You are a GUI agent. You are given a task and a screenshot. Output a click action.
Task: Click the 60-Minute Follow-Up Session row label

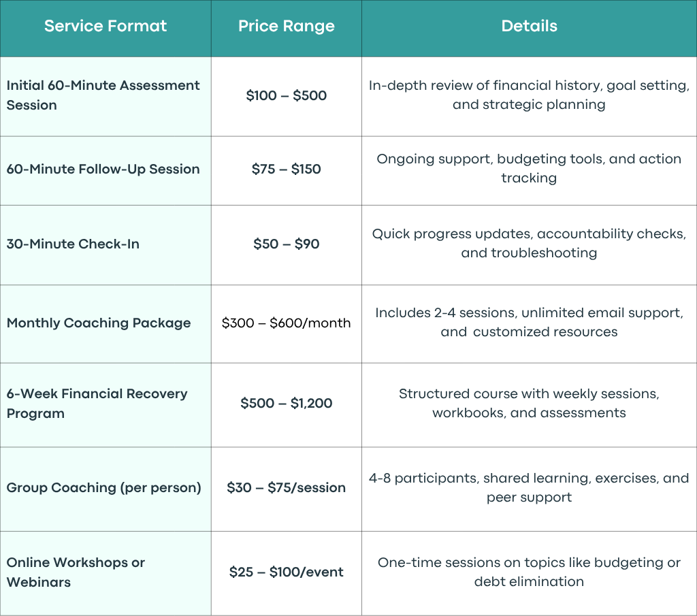coord(103,169)
